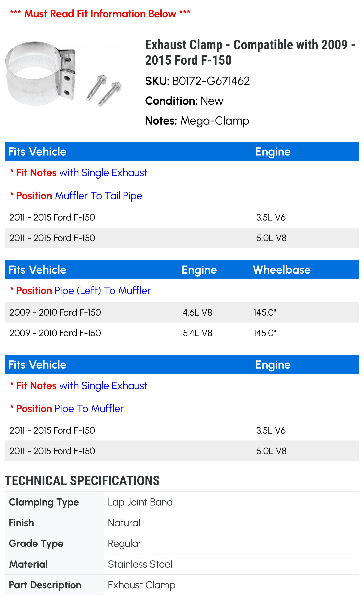
Task: Click Position Pipe To Muffler note
Action: coord(67,409)
